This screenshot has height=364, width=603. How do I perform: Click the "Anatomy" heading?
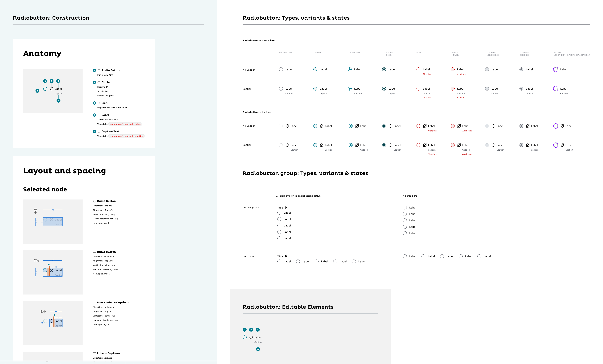point(42,54)
